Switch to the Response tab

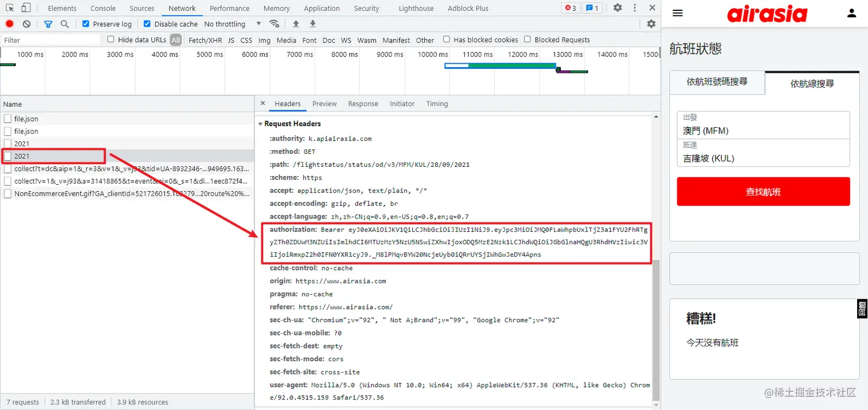coord(363,104)
